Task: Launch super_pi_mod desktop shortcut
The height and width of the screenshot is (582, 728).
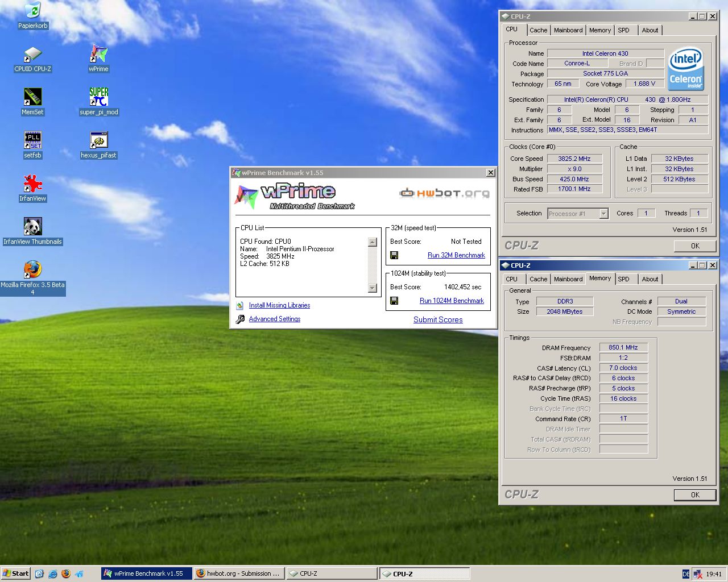Action: 99,102
